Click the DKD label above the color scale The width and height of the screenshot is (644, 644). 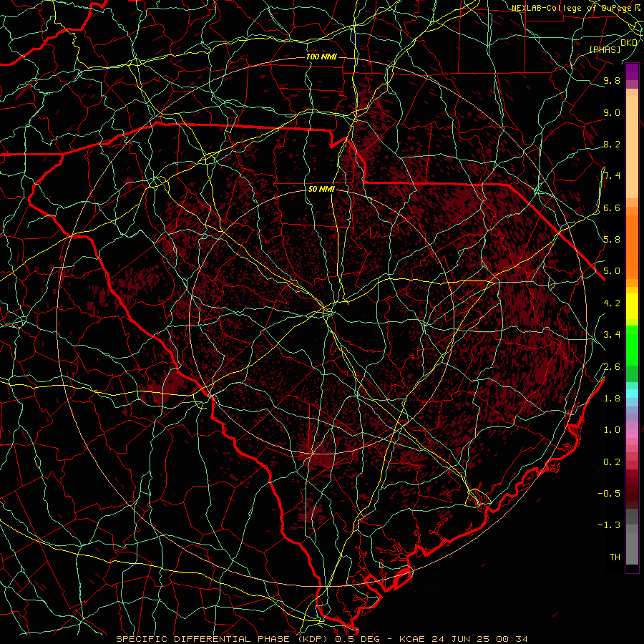click(x=629, y=42)
